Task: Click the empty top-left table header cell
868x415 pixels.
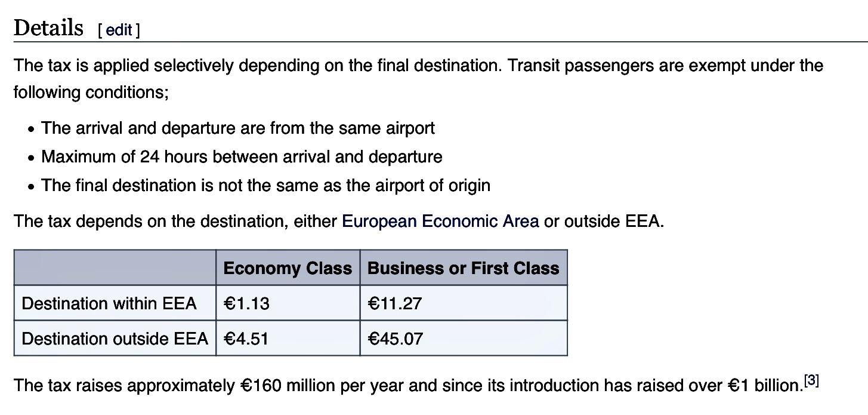Action: click(115, 268)
